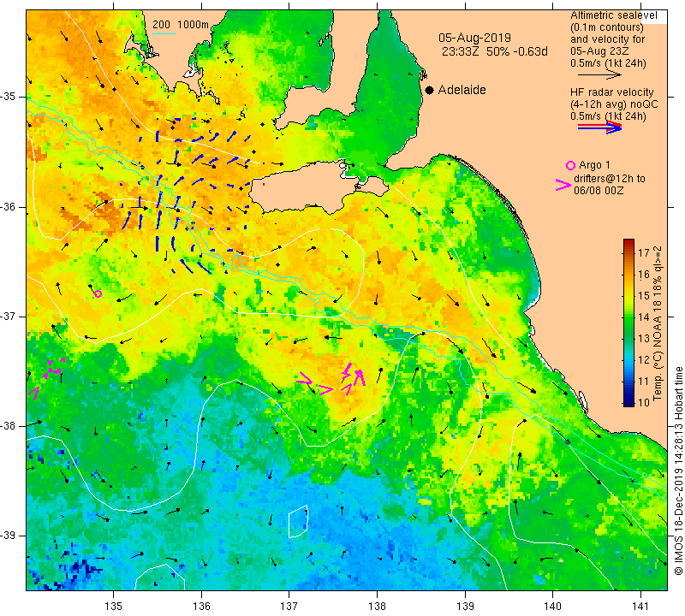Click the red and blue HF radar legend arrow
685x616 pixels.
coord(599,127)
